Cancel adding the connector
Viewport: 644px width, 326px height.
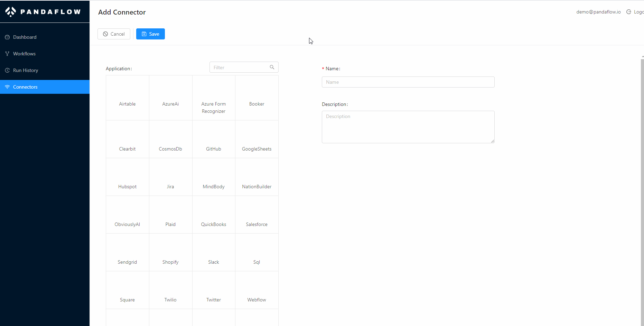[x=114, y=34]
